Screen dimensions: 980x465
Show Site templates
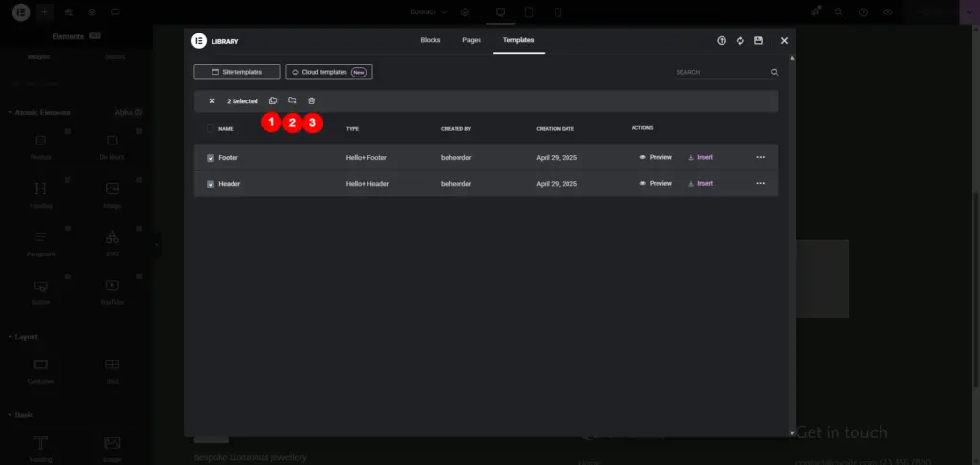pos(237,72)
